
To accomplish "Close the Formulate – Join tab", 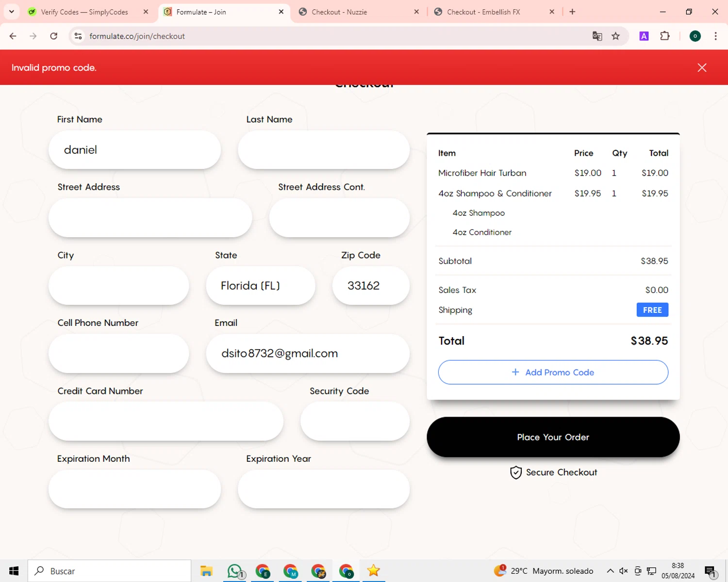I will pos(281,12).
